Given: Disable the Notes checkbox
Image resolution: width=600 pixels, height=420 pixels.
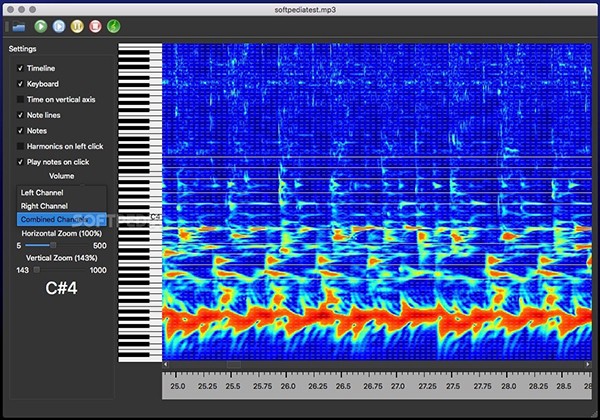Looking at the screenshot, I should tap(21, 130).
